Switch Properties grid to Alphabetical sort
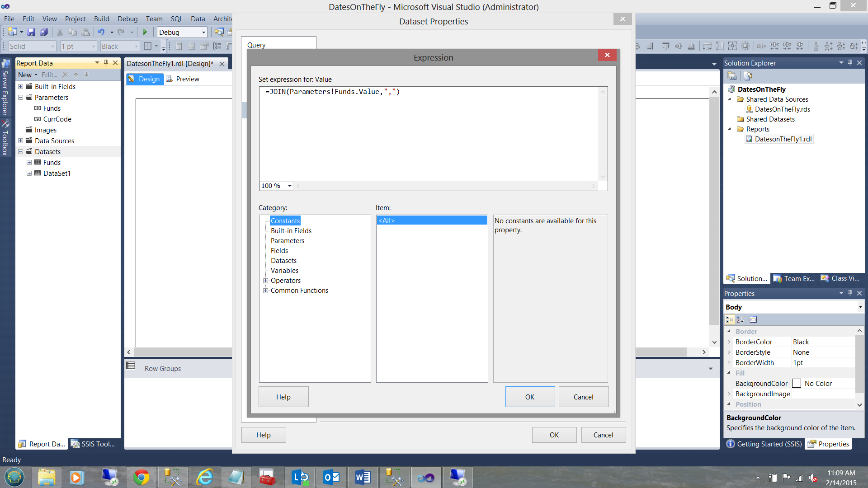This screenshot has height=488, width=868. pyautogui.click(x=740, y=319)
